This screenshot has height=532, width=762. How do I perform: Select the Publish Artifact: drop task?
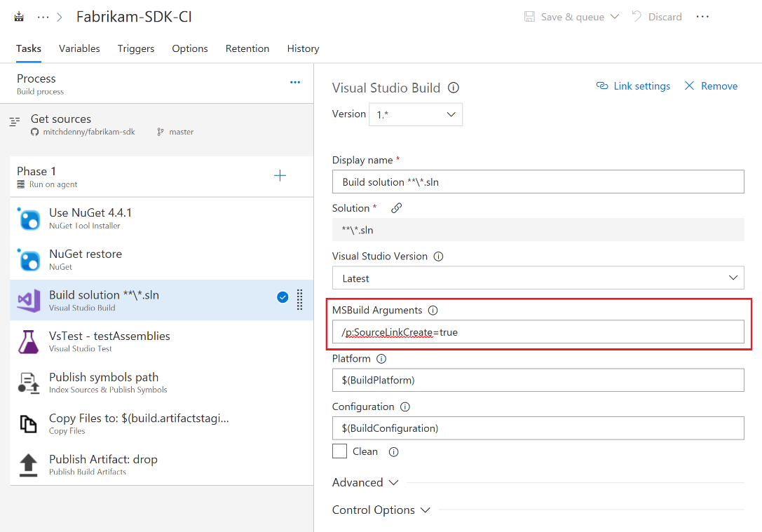(x=161, y=465)
